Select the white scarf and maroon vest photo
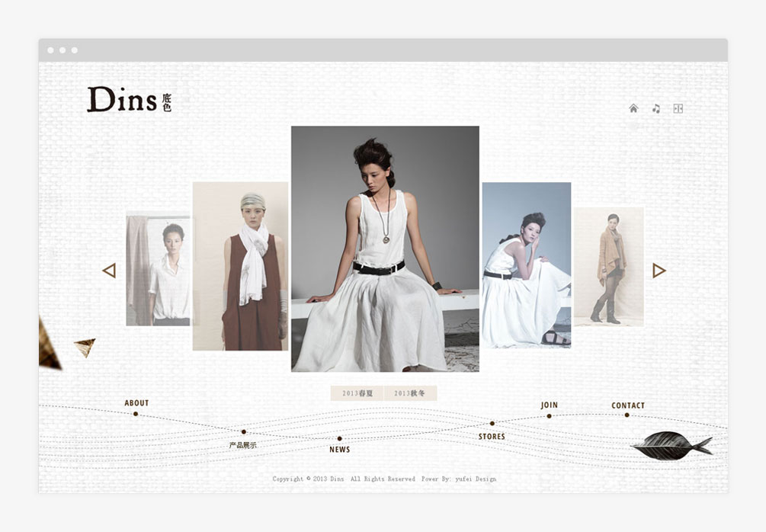Viewport: 766px width, 532px height. [x=240, y=266]
